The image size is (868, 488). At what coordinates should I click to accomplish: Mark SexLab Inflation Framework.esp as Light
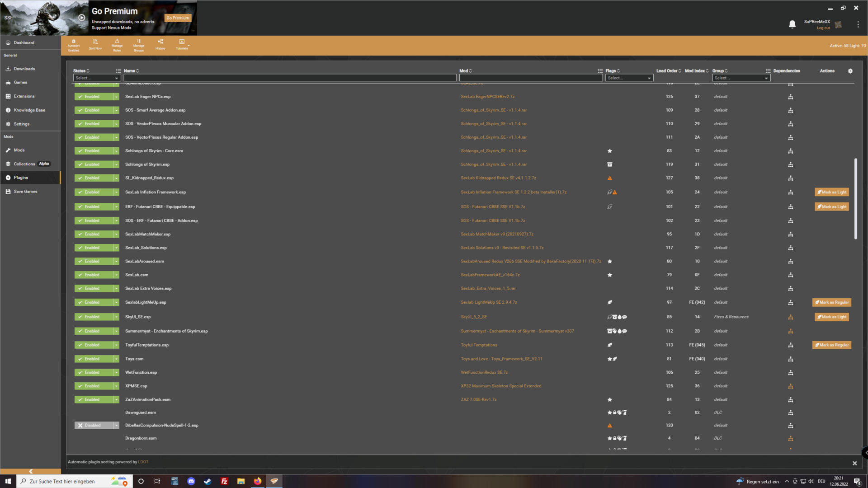832,192
